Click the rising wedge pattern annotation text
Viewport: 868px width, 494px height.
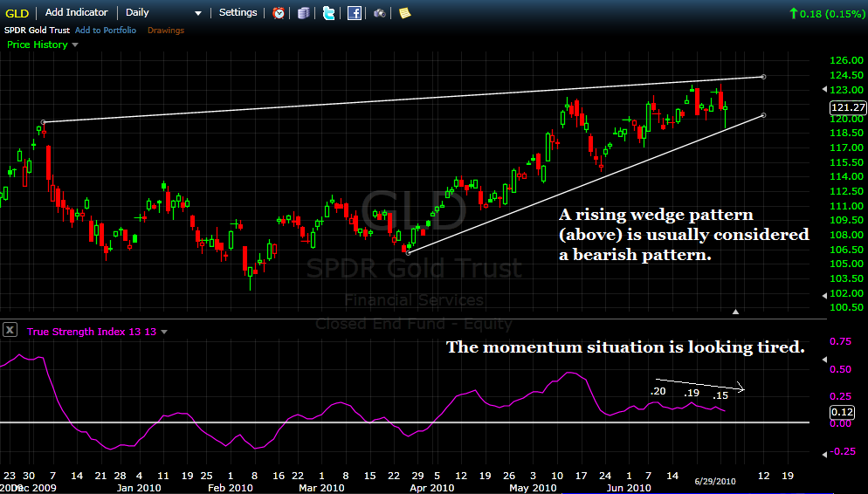[684, 235]
